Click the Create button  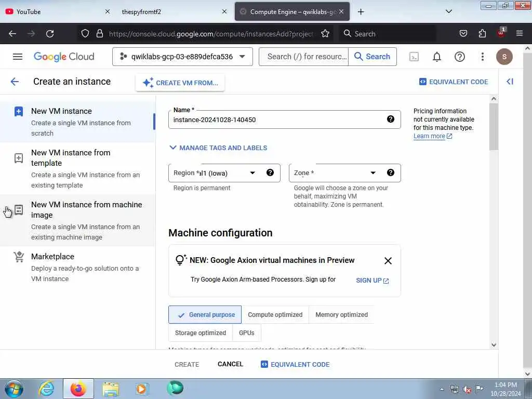[187, 364]
